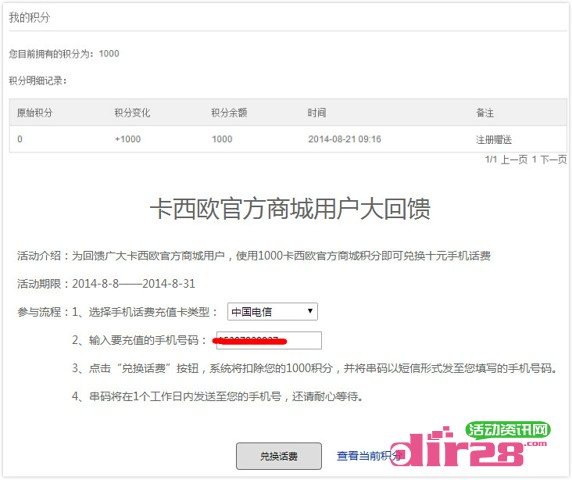Select the 您目前拥有的积分为 1000 line

coord(64,54)
